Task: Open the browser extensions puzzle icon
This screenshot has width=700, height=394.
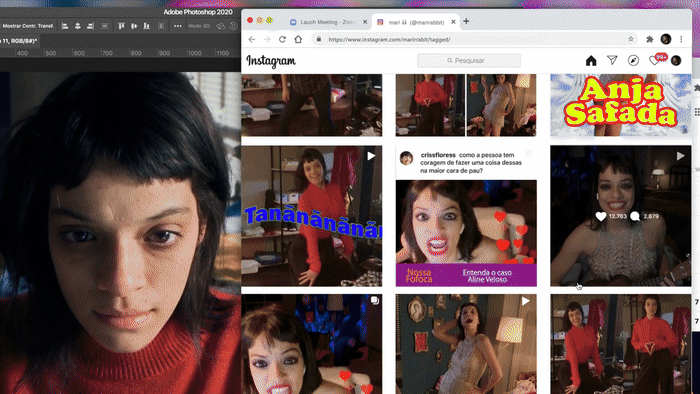Action: [x=650, y=39]
